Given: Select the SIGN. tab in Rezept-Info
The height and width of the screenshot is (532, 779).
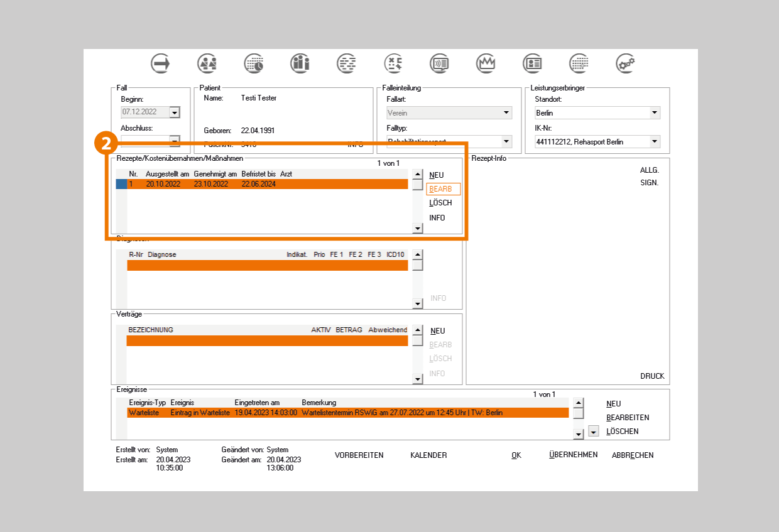Looking at the screenshot, I should tap(649, 183).
